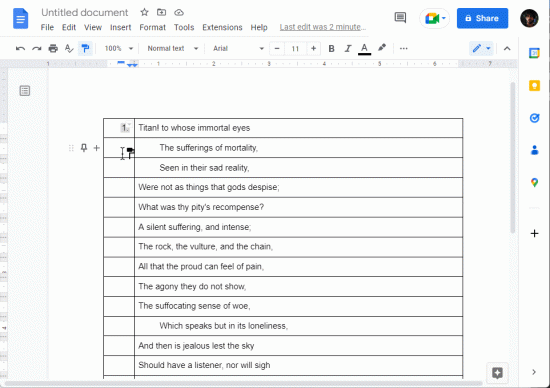This screenshot has width=550, height=388.
Task: Redo the last action
Action: [36, 48]
